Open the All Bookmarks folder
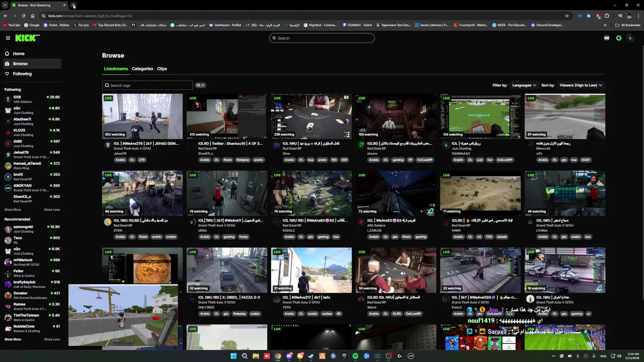Screen dimensions: 644x362 click(627, 25)
